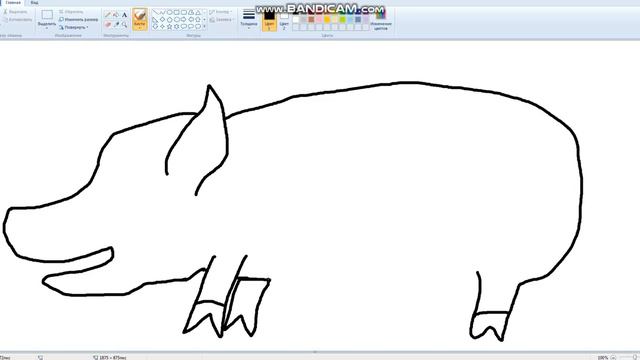Viewport: 640px width, 360px height.
Task: Choose the Hexagon shape
Action: coord(177,20)
